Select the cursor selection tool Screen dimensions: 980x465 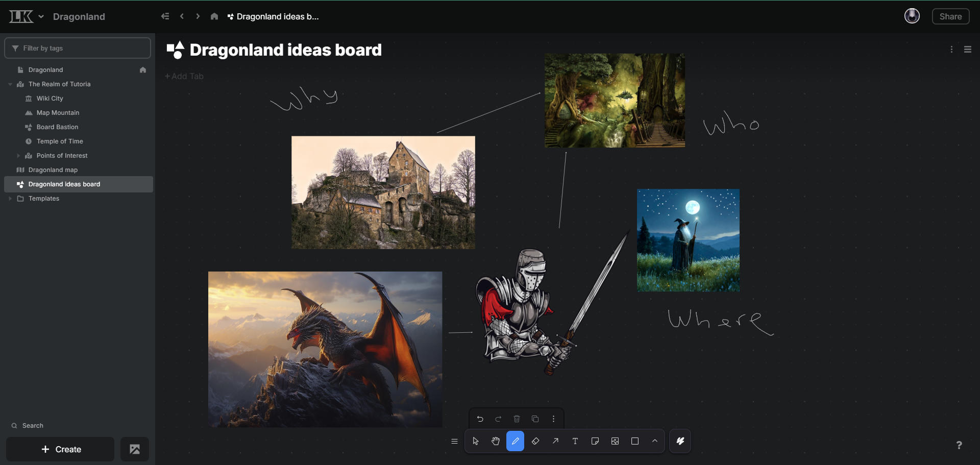tap(476, 441)
